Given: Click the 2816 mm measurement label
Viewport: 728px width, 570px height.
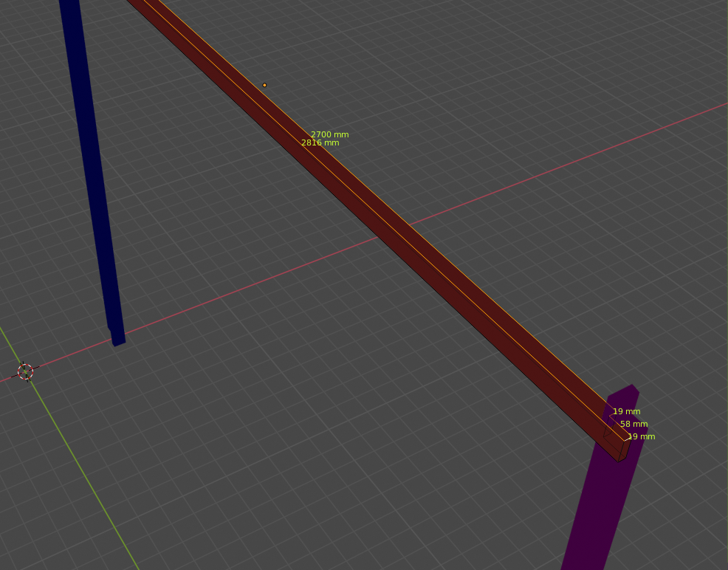Looking at the screenshot, I should point(320,143).
